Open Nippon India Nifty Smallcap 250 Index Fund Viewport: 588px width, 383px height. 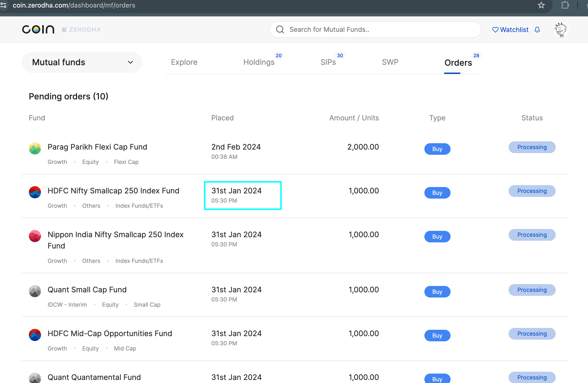click(x=116, y=240)
